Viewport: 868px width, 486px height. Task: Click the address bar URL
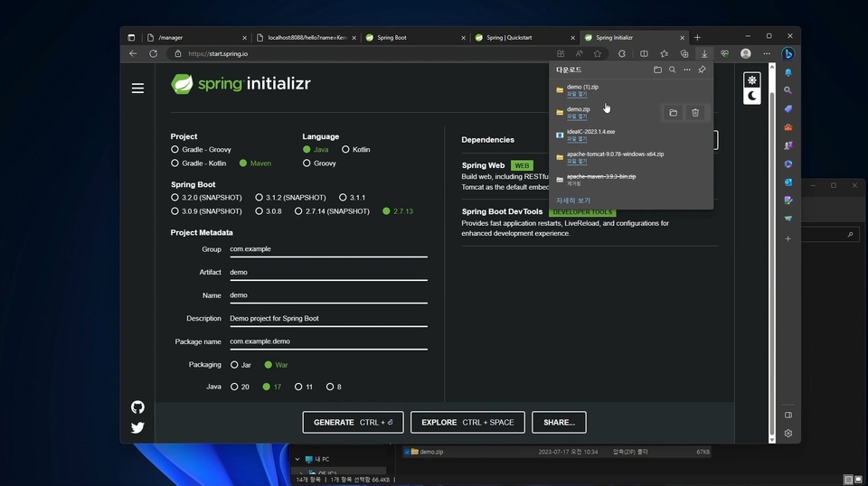(x=218, y=53)
